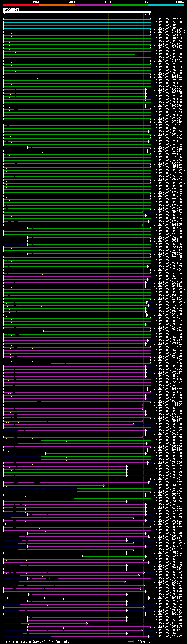
Task: Open hit UniRef100_O80851
Action: [168, 25]
